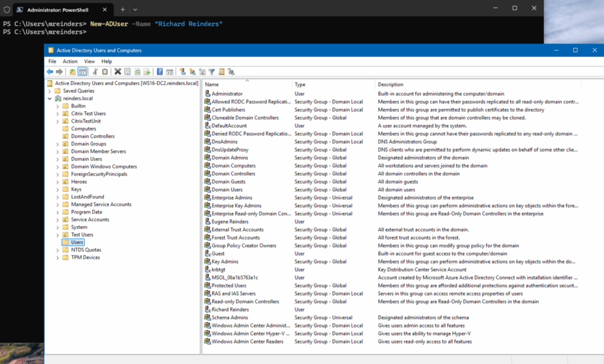
Task: Click the Description column header
Action: 390,84
